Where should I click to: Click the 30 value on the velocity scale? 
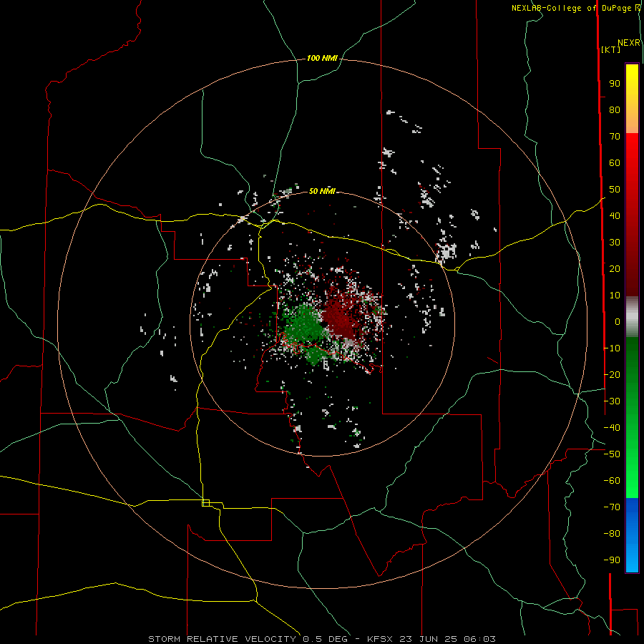pos(615,243)
